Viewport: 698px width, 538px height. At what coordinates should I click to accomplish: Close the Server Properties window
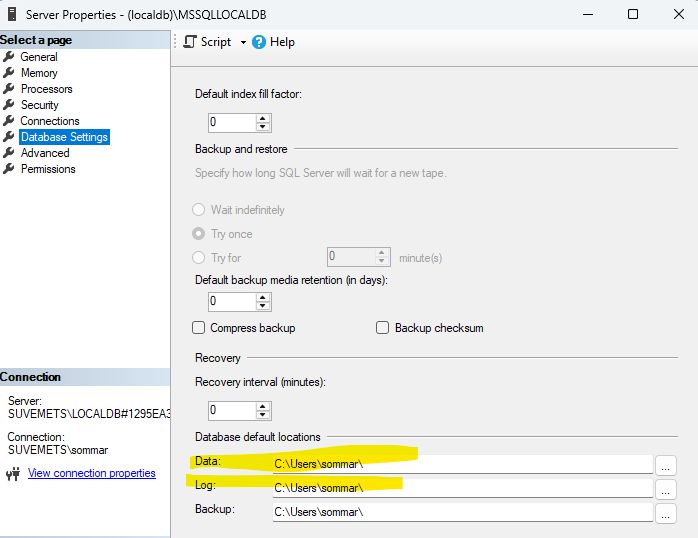click(679, 14)
